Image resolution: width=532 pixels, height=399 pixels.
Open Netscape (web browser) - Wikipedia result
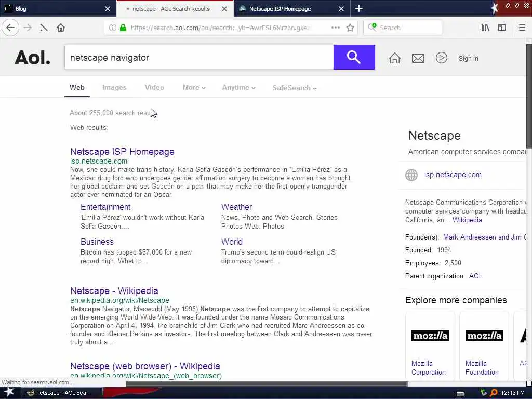click(x=145, y=366)
